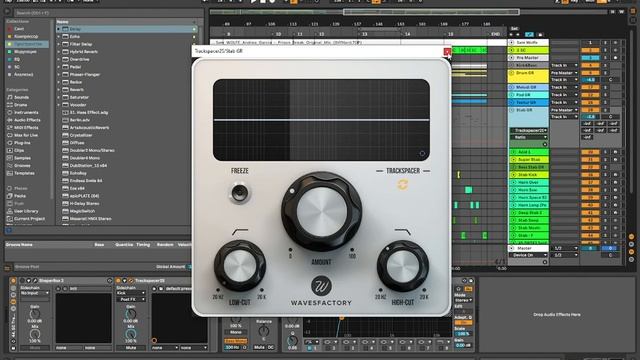
Task: Expand the Echo folder
Action: 58,36
